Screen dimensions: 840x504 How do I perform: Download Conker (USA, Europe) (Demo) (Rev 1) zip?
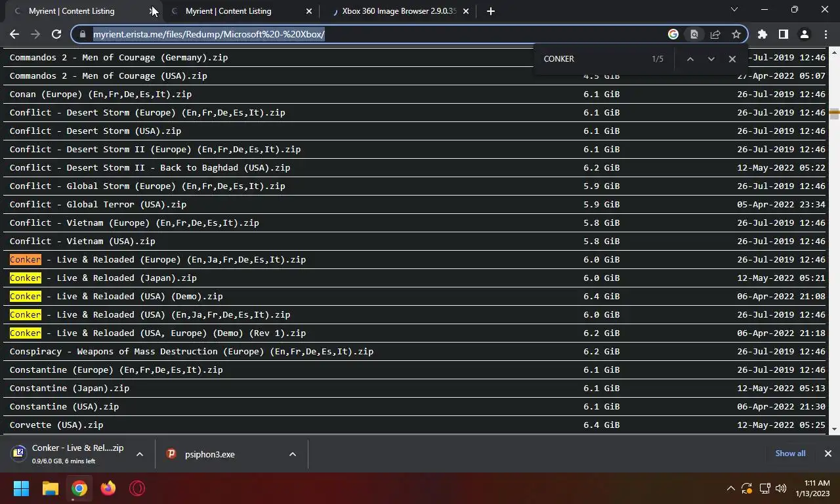157,333
